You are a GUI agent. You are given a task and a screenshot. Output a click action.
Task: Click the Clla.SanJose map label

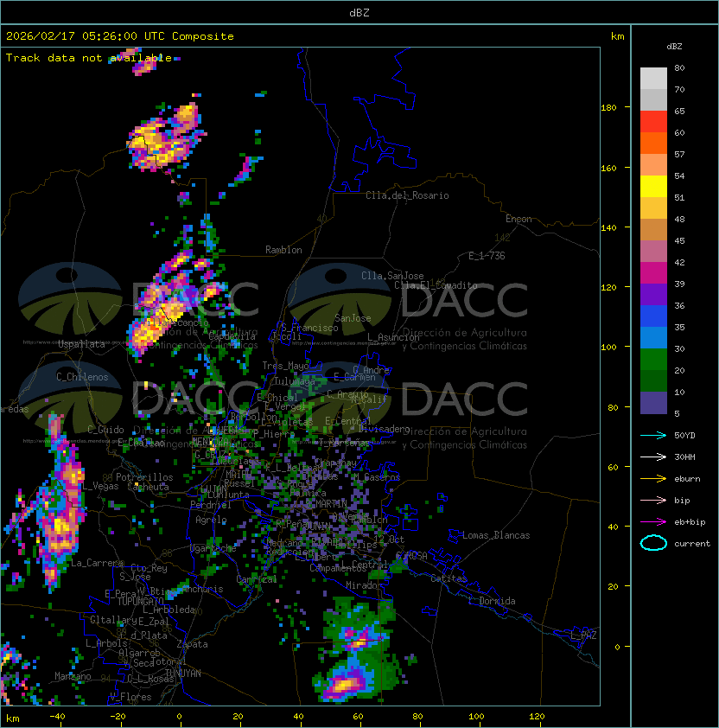392,276
